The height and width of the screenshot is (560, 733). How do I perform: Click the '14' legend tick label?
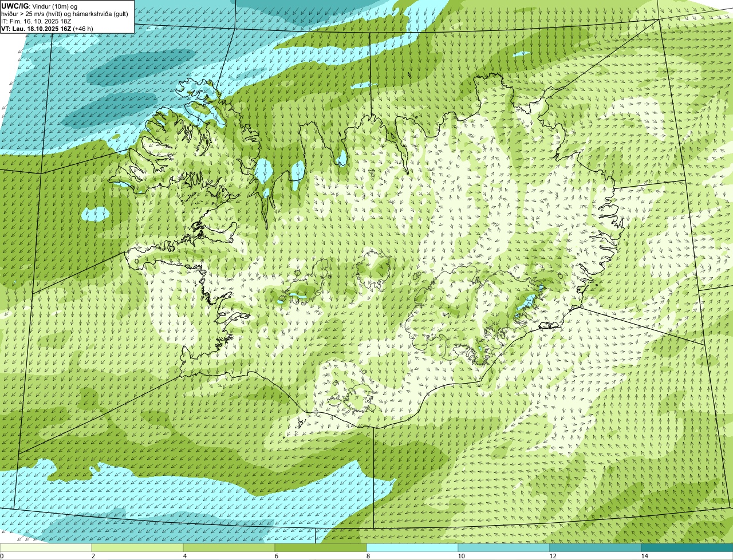(644, 555)
